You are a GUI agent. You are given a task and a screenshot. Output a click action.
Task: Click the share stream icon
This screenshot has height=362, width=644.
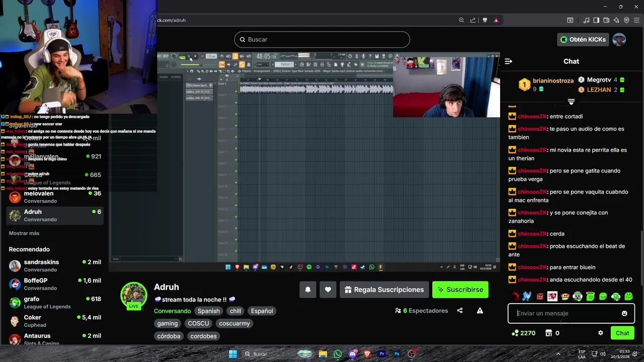(460, 311)
